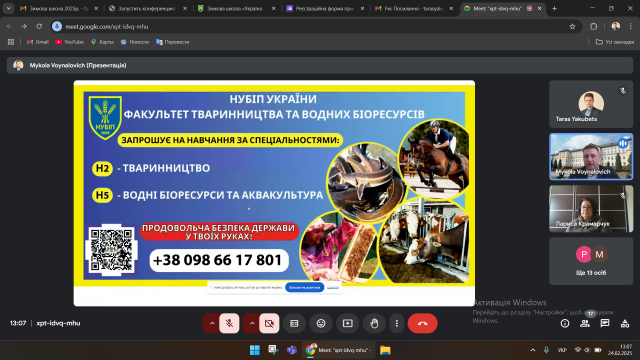The width and height of the screenshot is (640, 360).
Task: Open the meeting details info icon
Action: tap(565, 323)
